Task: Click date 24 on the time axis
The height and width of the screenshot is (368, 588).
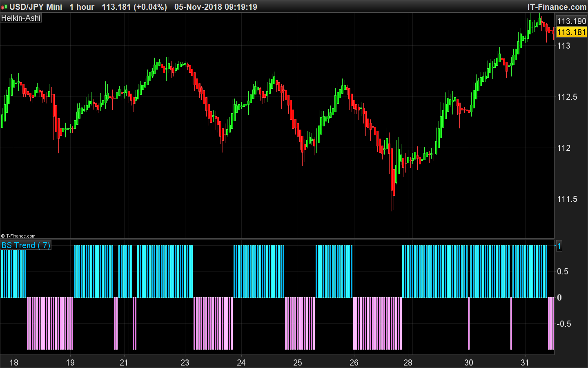Action: (x=241, y=363)
